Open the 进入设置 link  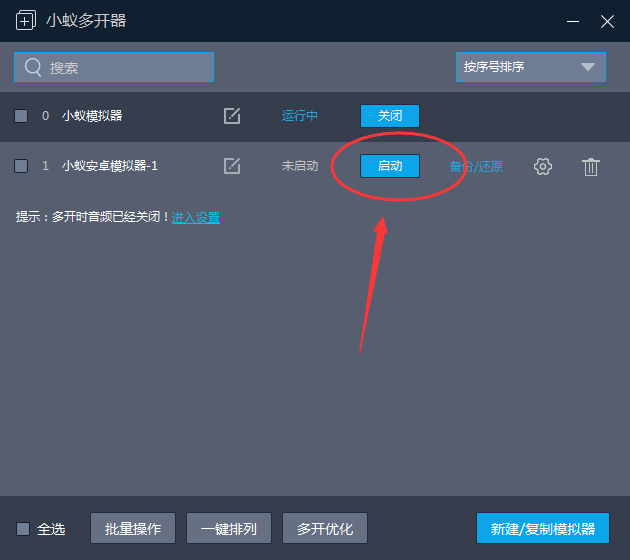[x=196, y=217]
